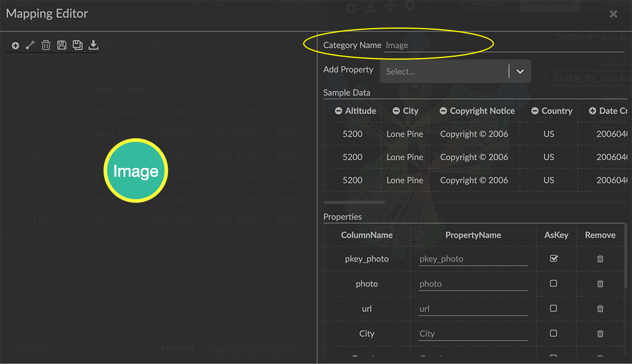This screenshot has width=632, height=364.
Task: Click the toolbar trash delete icon
Action: click(x=46, y=45)
